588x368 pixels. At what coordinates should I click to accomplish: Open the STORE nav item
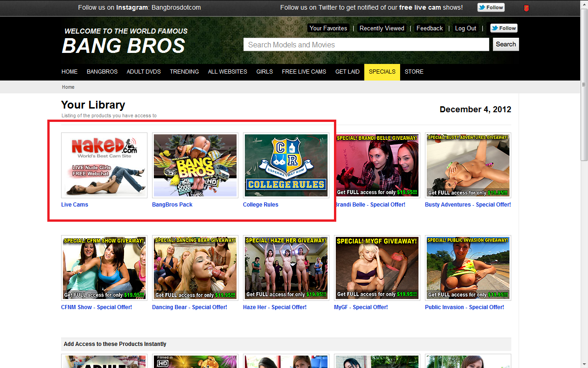(414, 72)
